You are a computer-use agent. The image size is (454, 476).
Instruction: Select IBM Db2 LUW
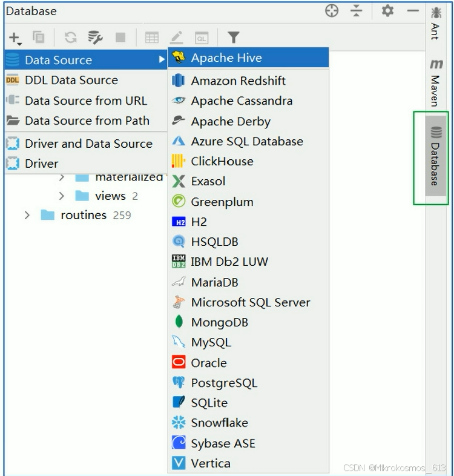click(248, 262)
